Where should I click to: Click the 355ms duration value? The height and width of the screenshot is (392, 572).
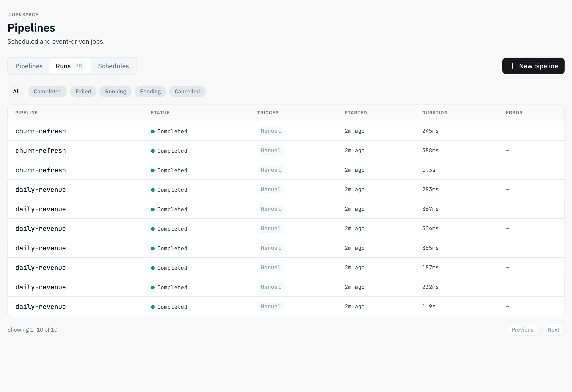coord(430,248)
